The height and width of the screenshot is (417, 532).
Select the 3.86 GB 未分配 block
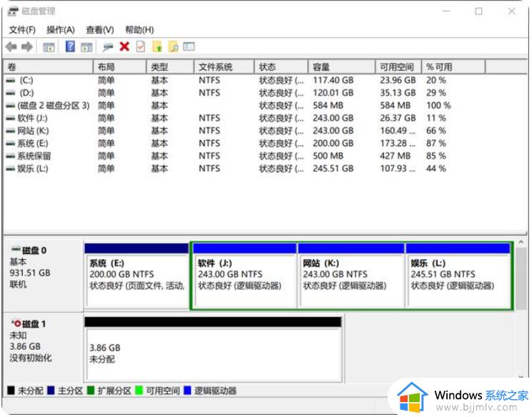tap(213, 350)
